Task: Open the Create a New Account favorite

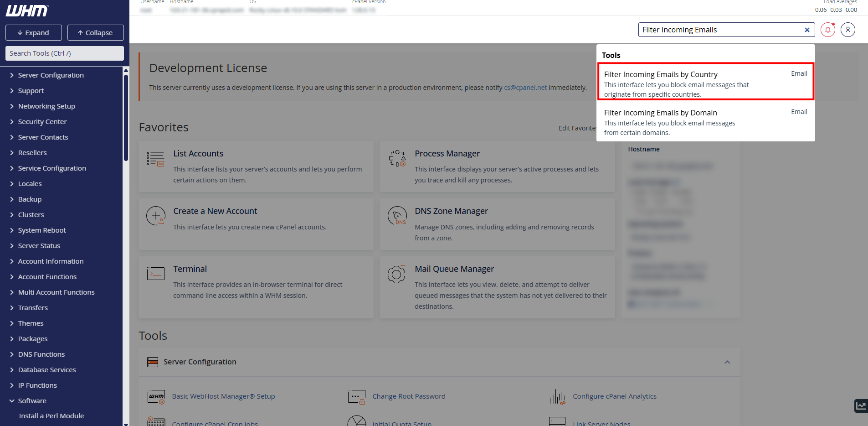Action: coord(215,211)
